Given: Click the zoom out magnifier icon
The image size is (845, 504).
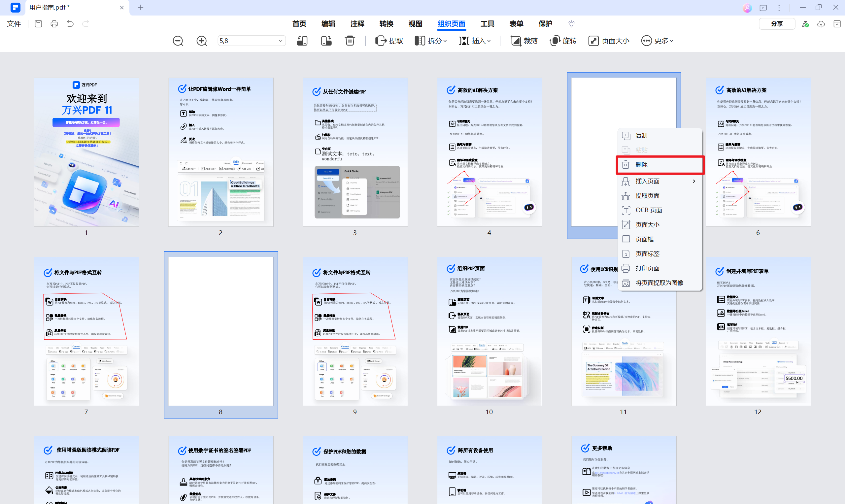Looking at the screenshot, I should tap(178, 41).
